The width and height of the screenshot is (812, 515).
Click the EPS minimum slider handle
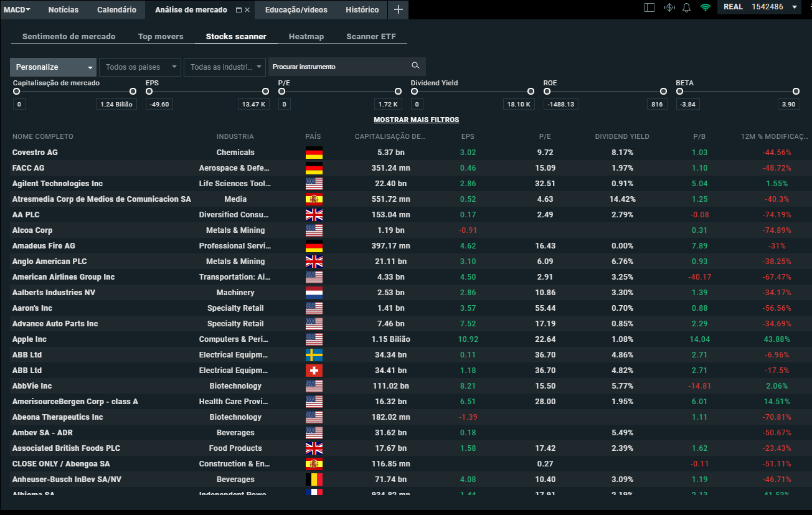tap(149, 92)
